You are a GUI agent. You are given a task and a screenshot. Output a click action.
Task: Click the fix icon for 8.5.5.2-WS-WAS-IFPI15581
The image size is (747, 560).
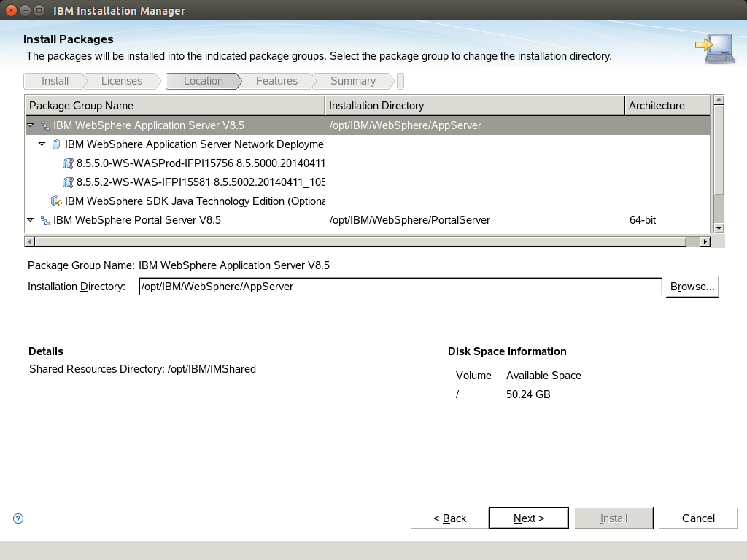pos(68,182)
